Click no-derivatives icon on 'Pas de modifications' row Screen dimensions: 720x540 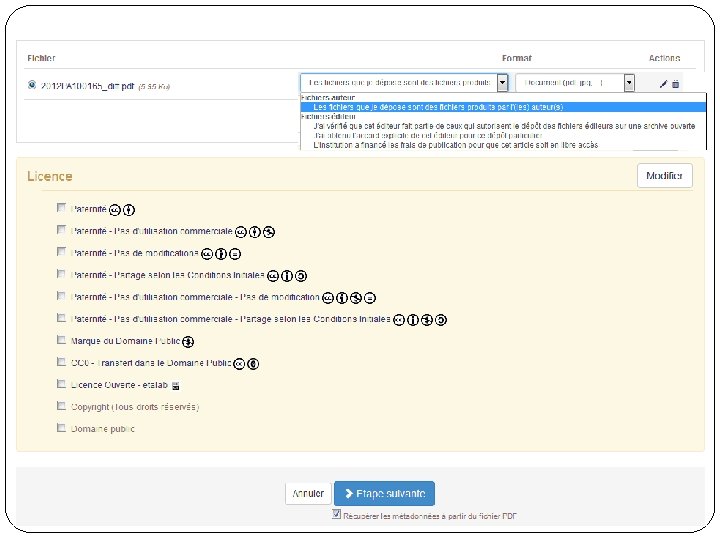pos(235,253)
